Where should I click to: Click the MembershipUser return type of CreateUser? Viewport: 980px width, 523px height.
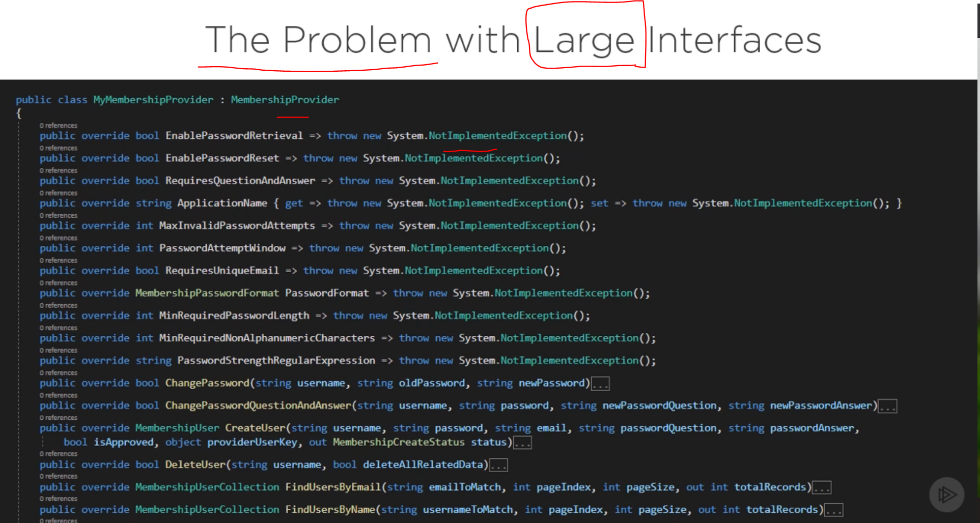(177, 428)
